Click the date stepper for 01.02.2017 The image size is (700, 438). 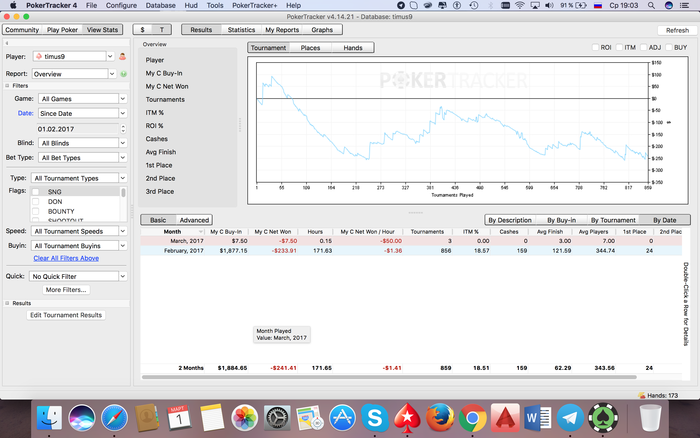point(123,129)
